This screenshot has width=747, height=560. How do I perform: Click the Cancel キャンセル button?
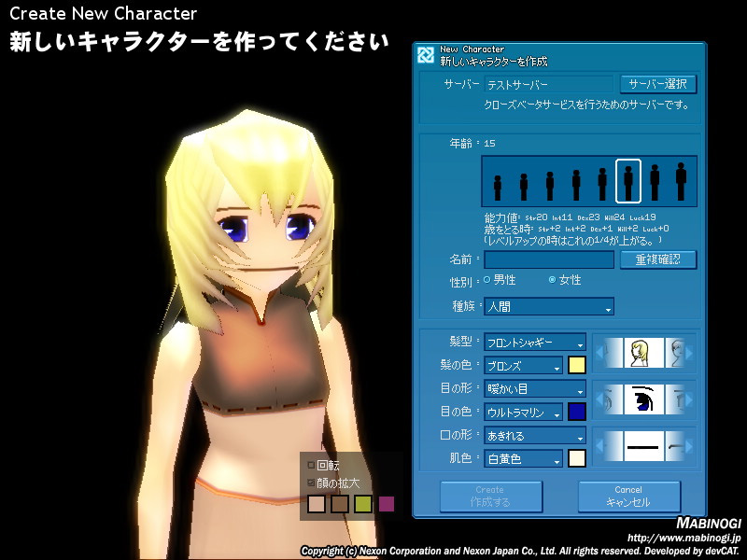[x=628, y=497]
